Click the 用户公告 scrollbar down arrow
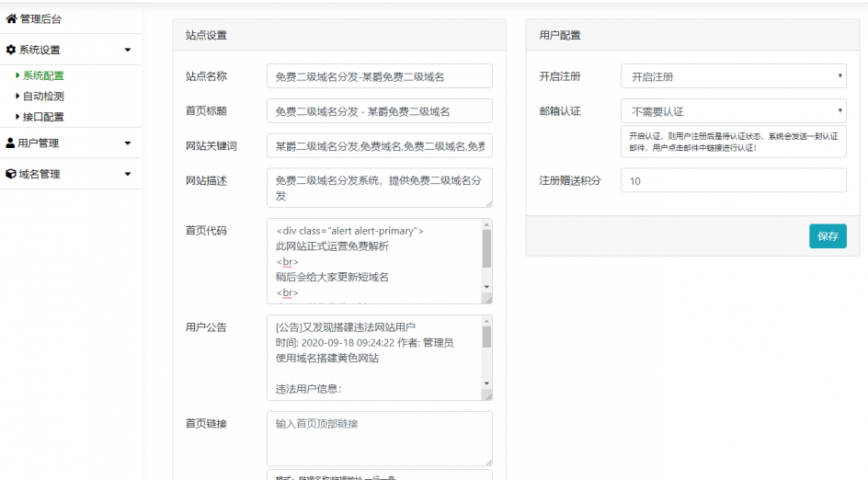868x480 pixels. pos(486,383)
